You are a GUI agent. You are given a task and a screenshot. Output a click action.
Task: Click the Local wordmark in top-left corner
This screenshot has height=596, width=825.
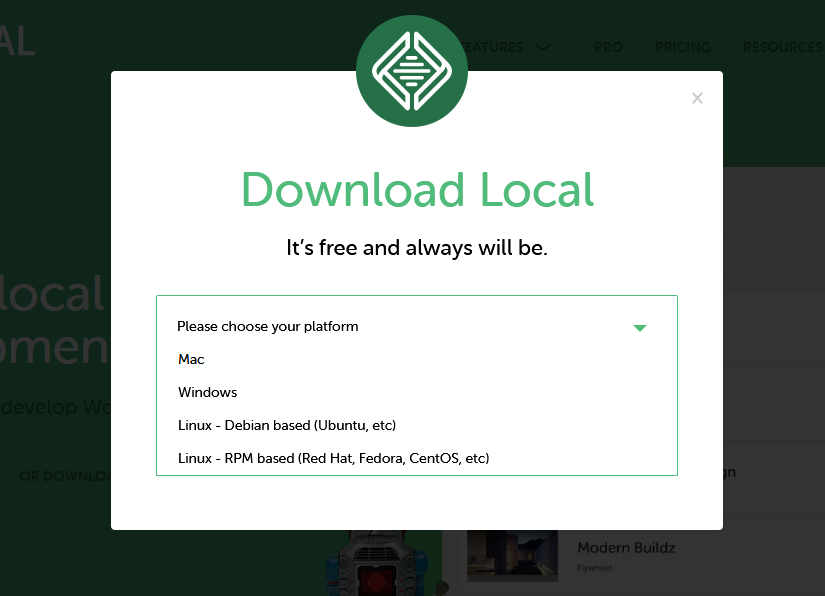17,40
